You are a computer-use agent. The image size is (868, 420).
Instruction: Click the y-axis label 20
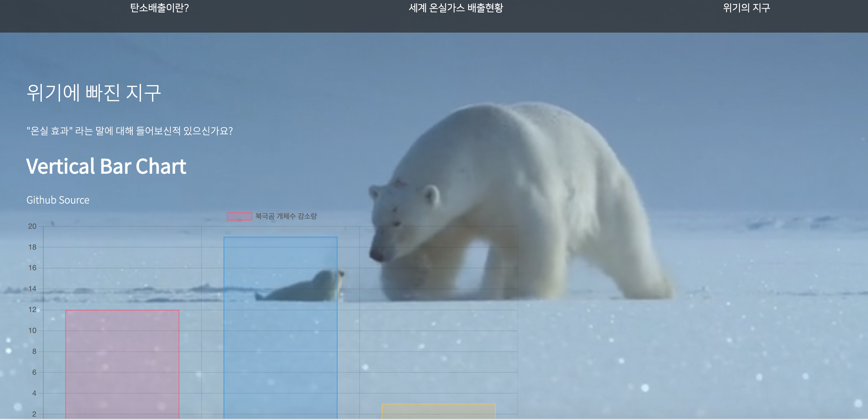click(x=32, y=226)
